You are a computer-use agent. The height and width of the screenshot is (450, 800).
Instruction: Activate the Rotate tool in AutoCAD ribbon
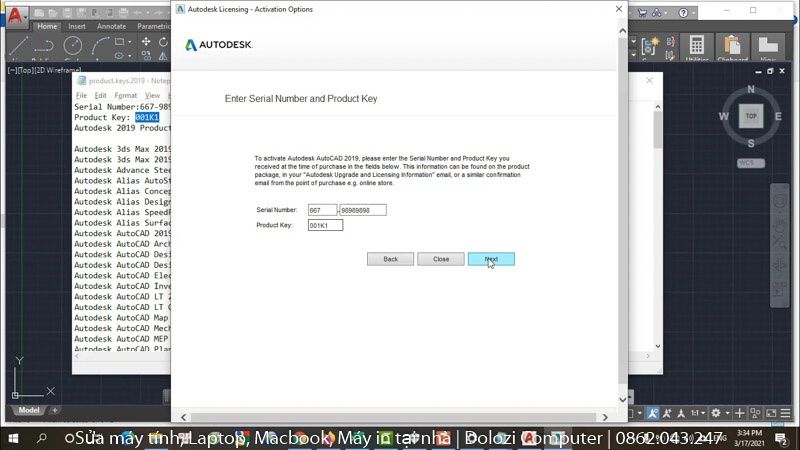[x=163, y=41]
